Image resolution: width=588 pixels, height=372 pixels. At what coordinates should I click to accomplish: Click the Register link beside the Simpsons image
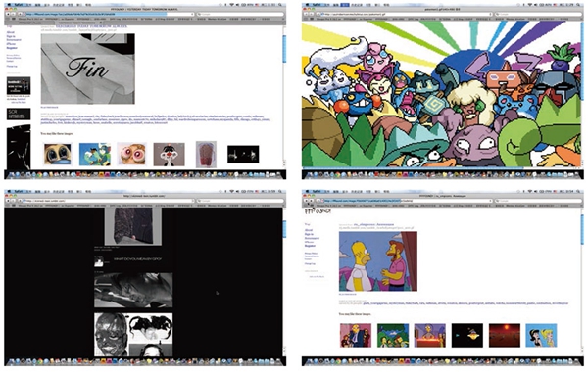310,246
